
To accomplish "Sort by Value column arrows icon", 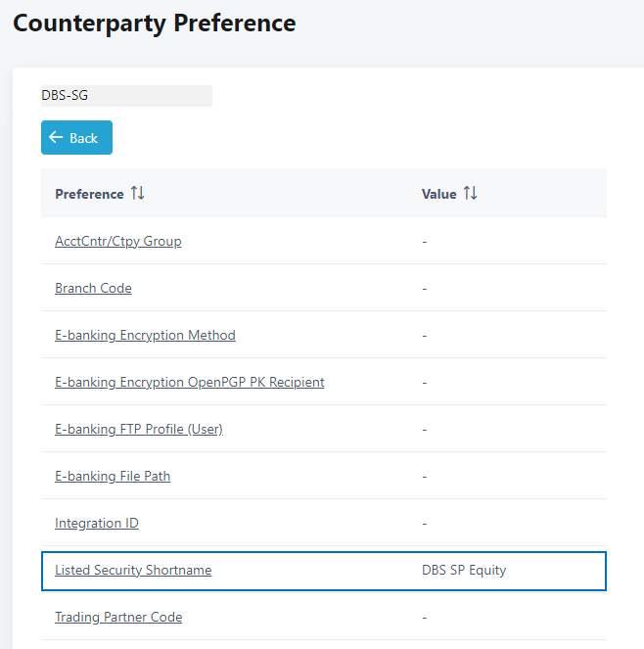I will [471, 194].
